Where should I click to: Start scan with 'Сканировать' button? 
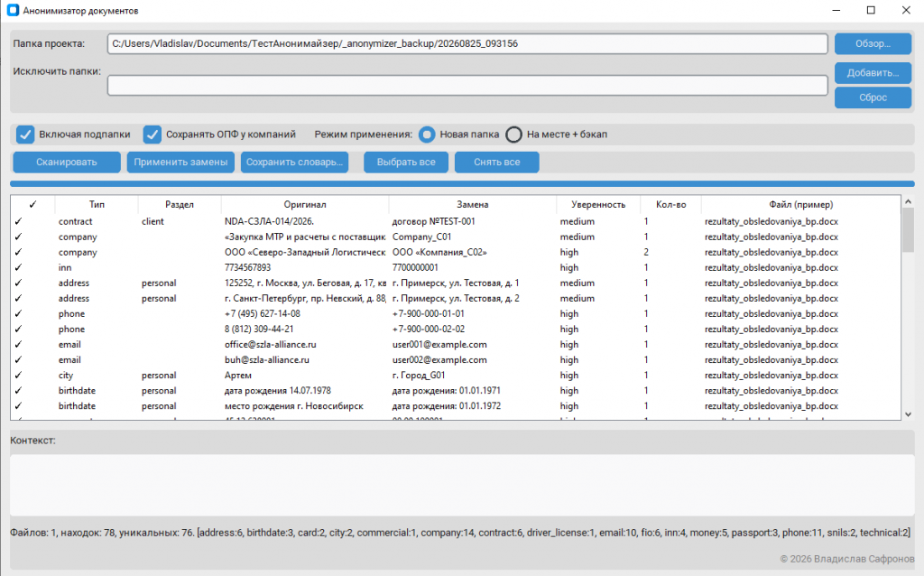point(67,163)
